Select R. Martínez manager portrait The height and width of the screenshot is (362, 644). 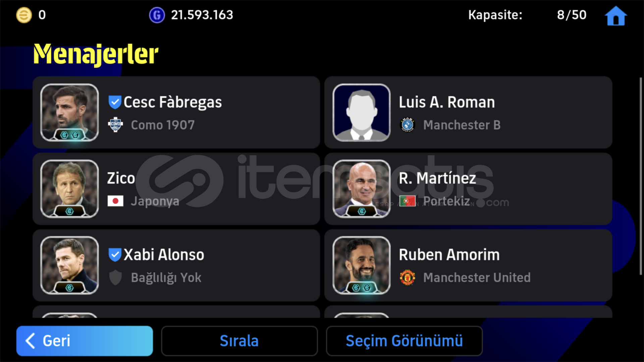pyautogui.click(x=362, y=189)
